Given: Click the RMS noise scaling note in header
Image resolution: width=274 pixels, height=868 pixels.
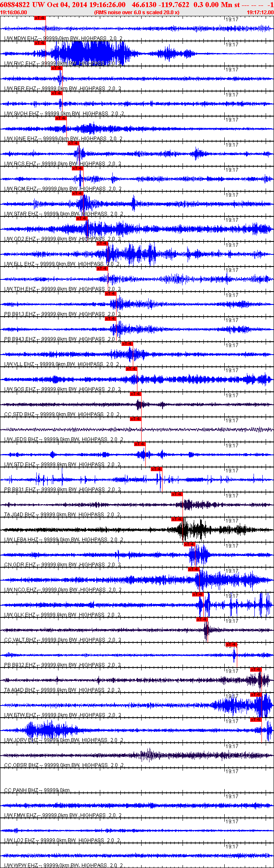Looking at the screenshot, I should coord(137,13).
